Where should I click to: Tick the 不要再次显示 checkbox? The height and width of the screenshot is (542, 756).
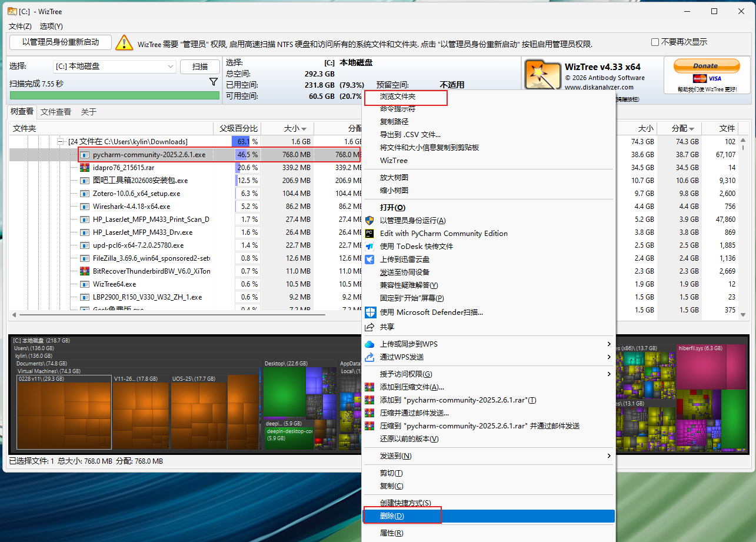point(655,42)
